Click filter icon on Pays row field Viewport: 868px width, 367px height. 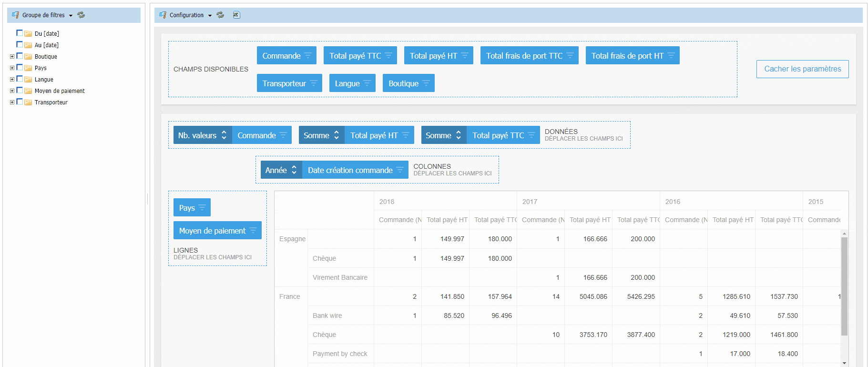tap(202, 208)
